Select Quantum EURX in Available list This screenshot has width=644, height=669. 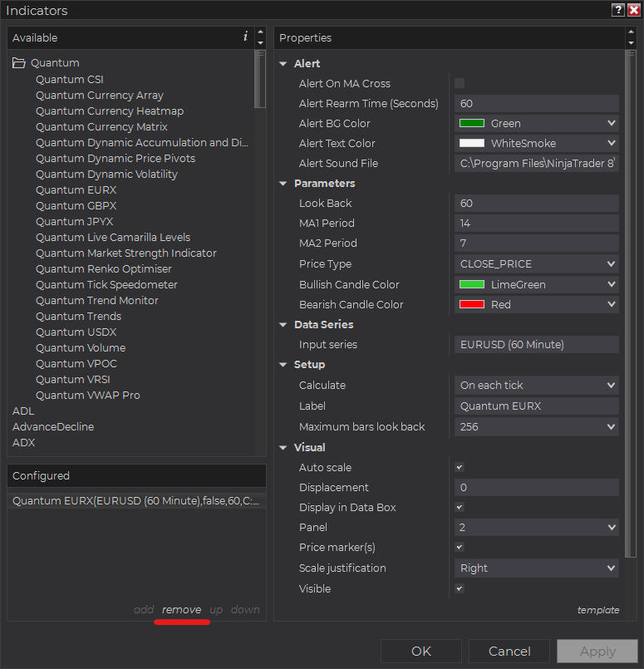pyautogui.click(x=76, y=189)
